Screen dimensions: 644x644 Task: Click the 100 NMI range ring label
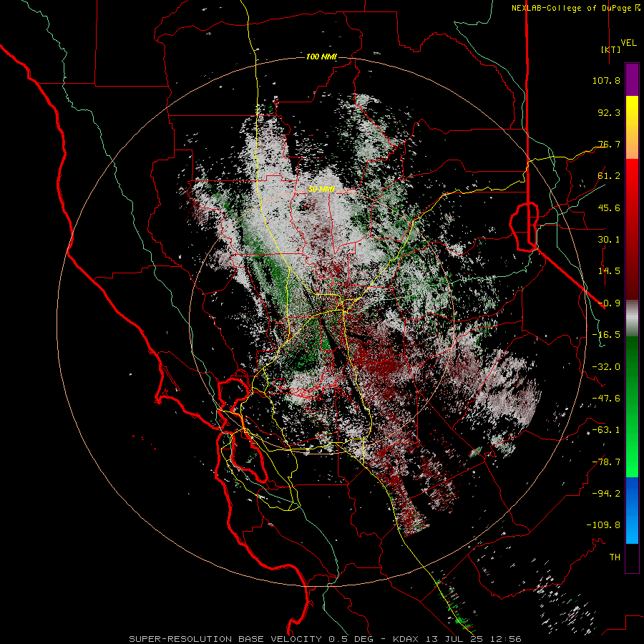click(x=321, y=57)
